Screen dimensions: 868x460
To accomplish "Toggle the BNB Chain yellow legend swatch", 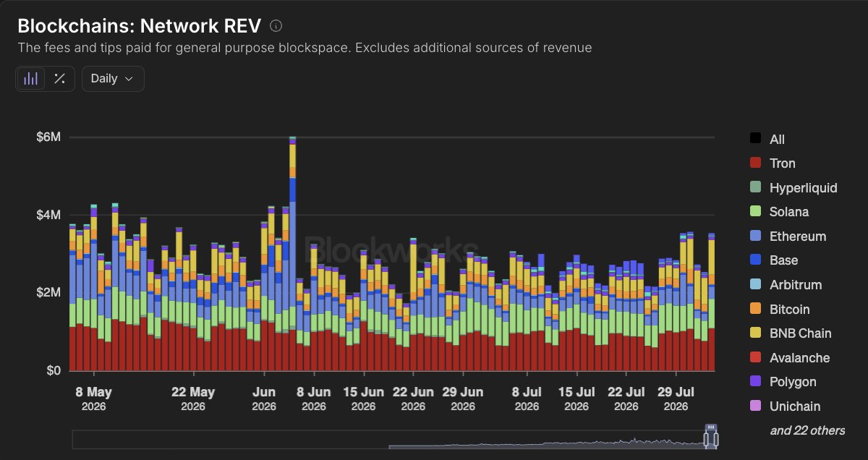I will pos(755,333).
